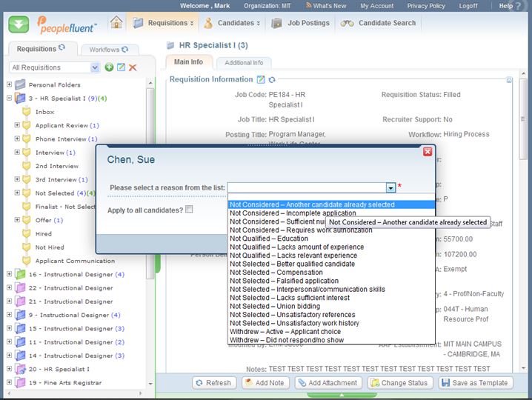Click refresh icon beside Requisition Information
This screenshot has height=400, width=532.
272,80
